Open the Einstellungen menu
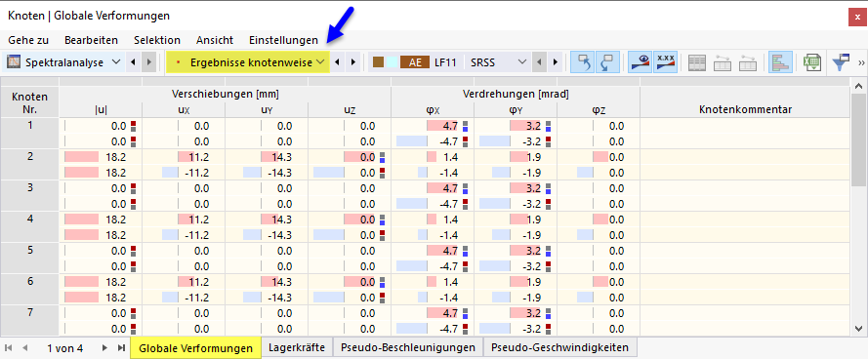Viewport: 868px width, 359px height. 283,40
